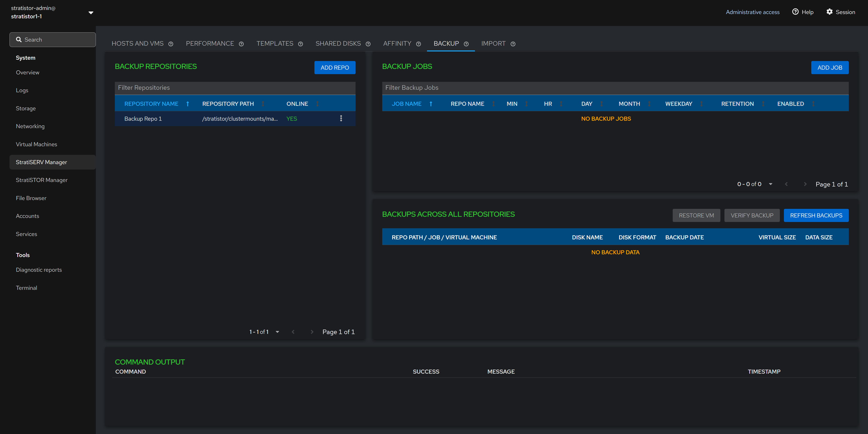Click the help icon beside Affinity tab
Viewport: 868px width, 434px height.
pyautogui.click(x=418, y=44)
